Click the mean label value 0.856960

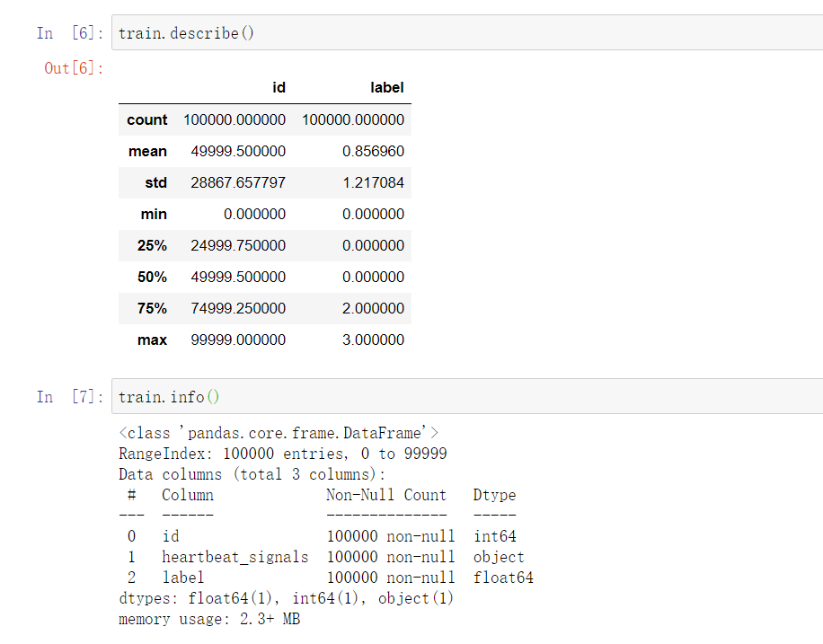click(373, 151)
